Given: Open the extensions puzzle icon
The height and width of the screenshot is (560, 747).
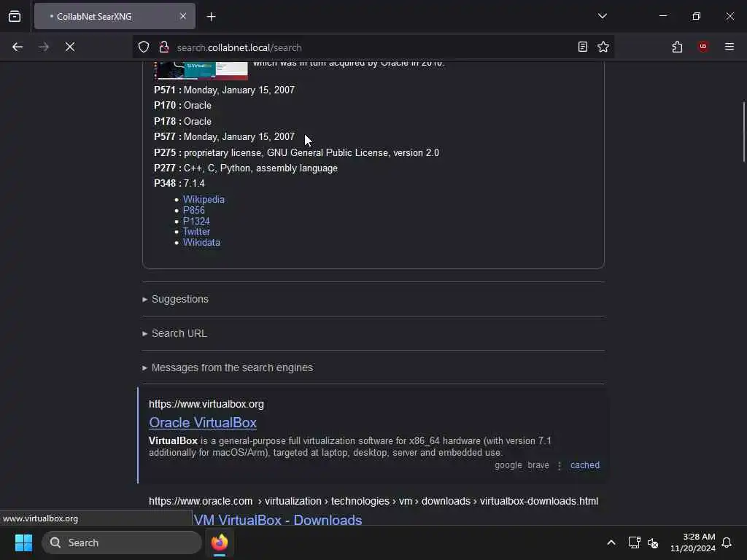Looking at the screenshot, I should pyautogui.click(x=677, y=47).
